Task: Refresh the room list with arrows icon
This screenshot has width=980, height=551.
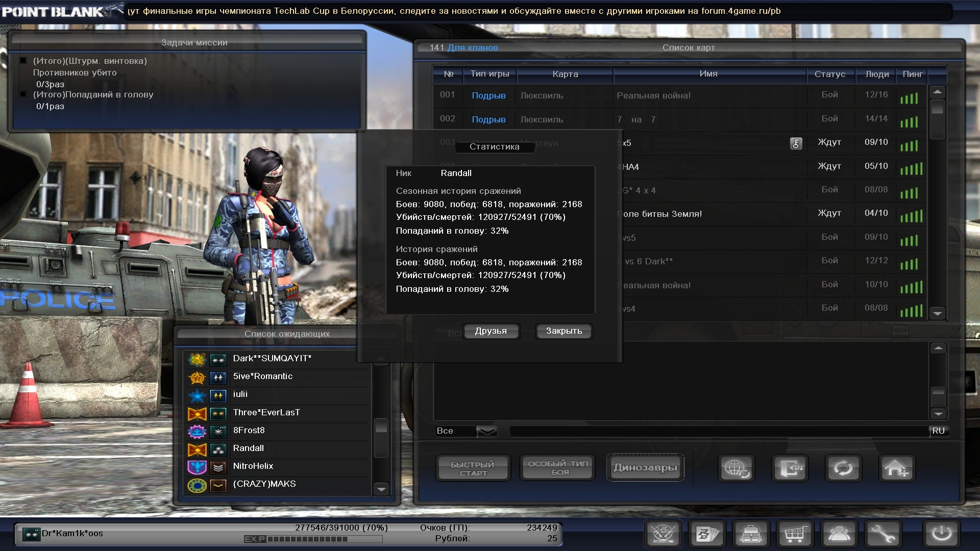Action: (843, 468)
